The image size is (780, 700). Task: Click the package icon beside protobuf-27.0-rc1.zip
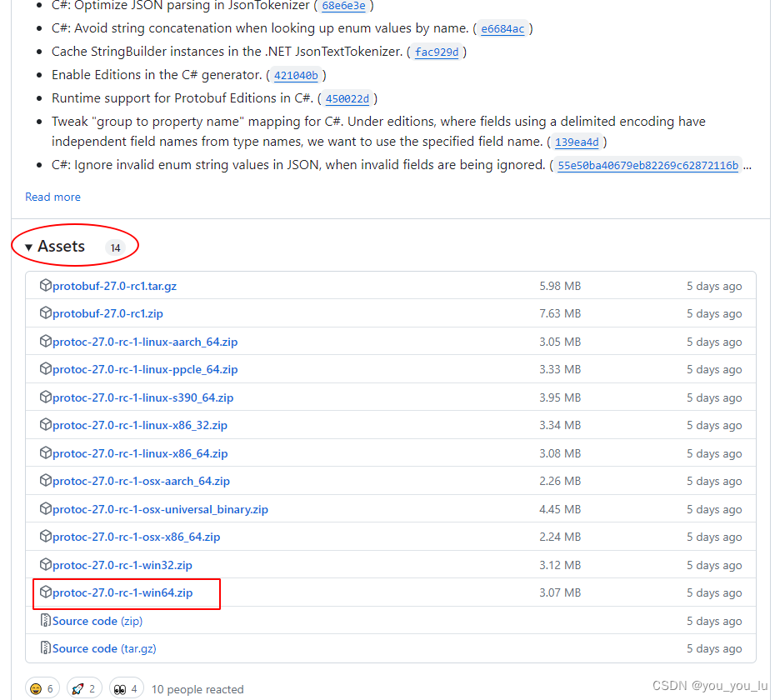[x=46, y=313]
